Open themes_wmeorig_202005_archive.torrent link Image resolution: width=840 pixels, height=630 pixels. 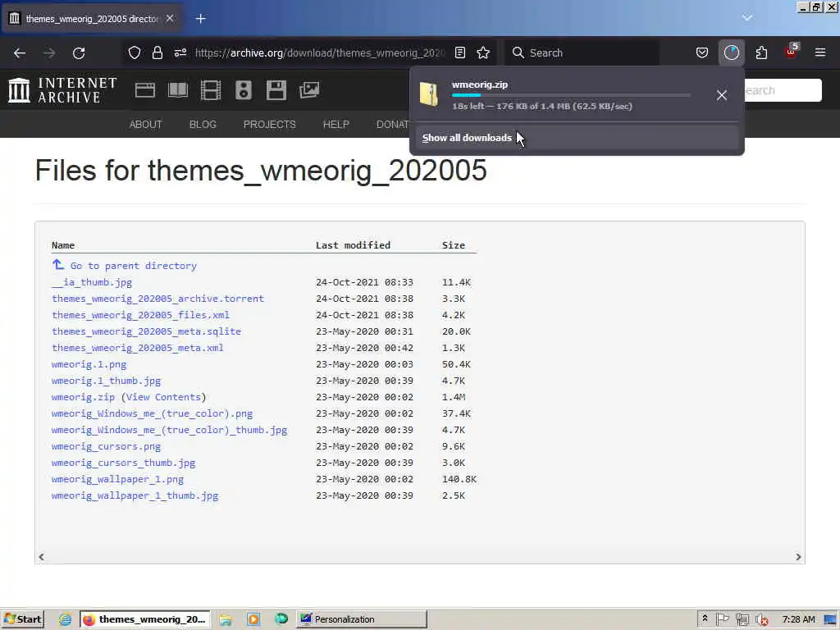click(x=158, y=299)
